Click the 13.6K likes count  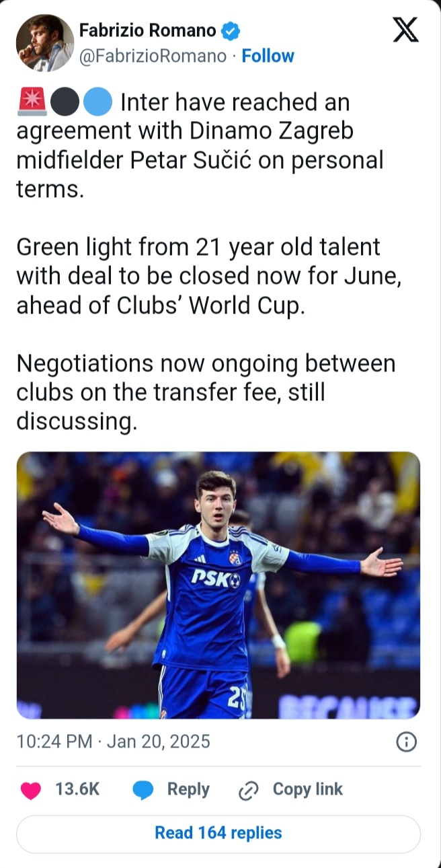(77, 789)
